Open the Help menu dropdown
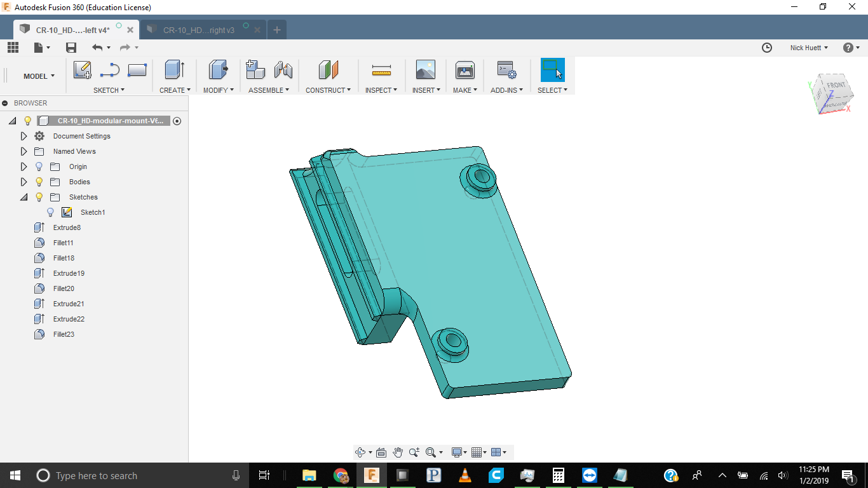The width and height of the screenshot is (868, 488). (851, 48)
